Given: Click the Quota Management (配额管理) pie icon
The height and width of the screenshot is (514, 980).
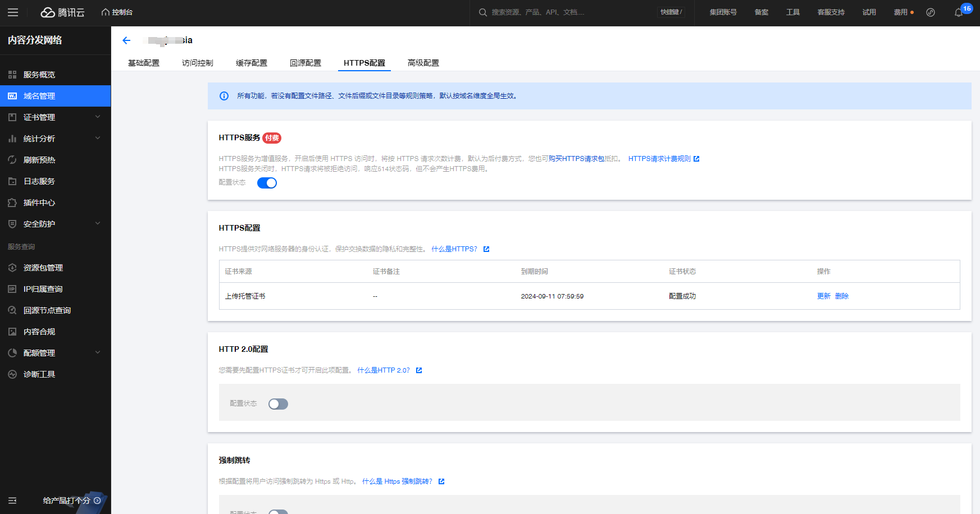Looking at the screenshot, I should [x=12, y=353].
